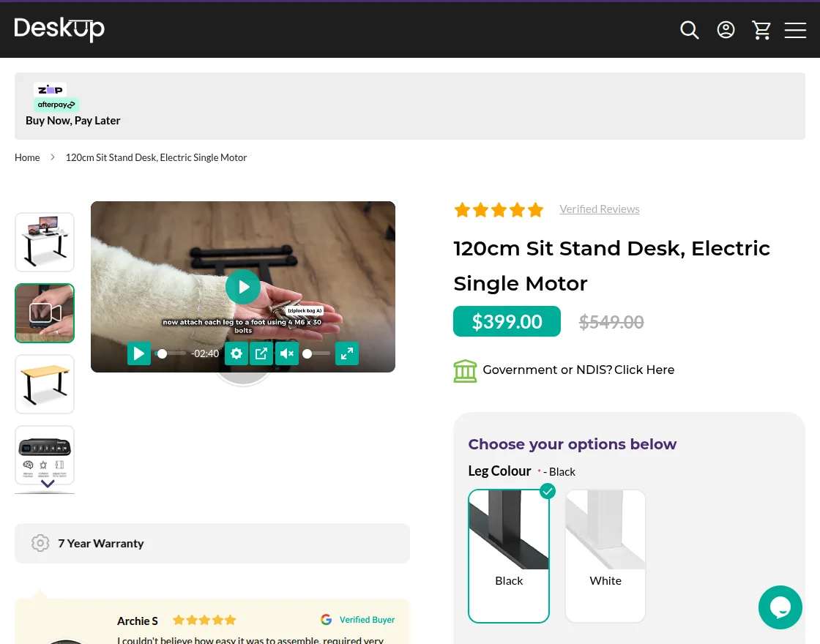Click the Deskup logo
Screen dimensions: 820x644
click(59, 29)
